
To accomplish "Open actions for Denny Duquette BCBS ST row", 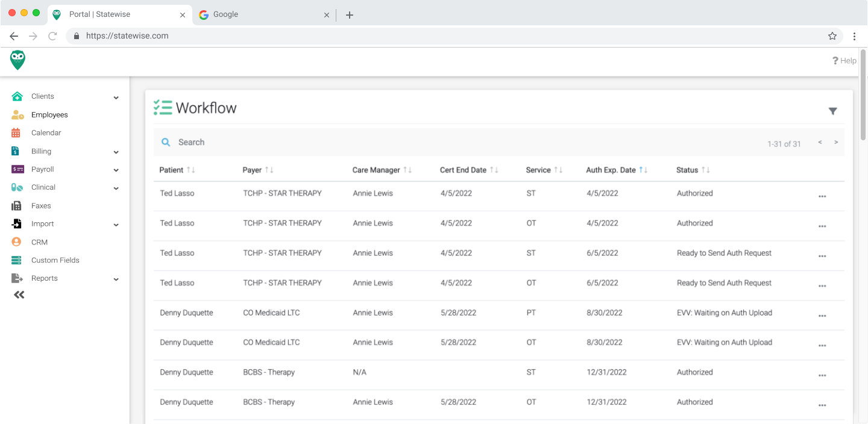I will point(822,375).
